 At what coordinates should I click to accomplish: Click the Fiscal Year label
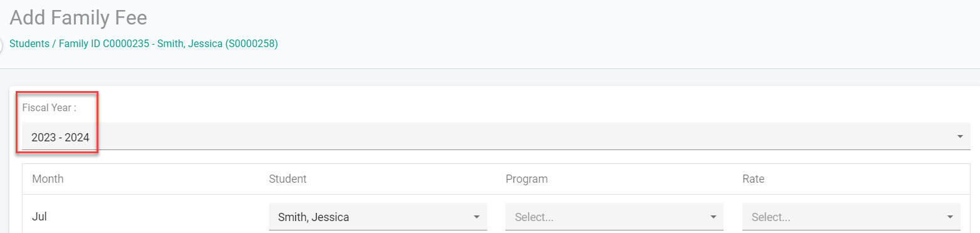(x=49, y=107)
